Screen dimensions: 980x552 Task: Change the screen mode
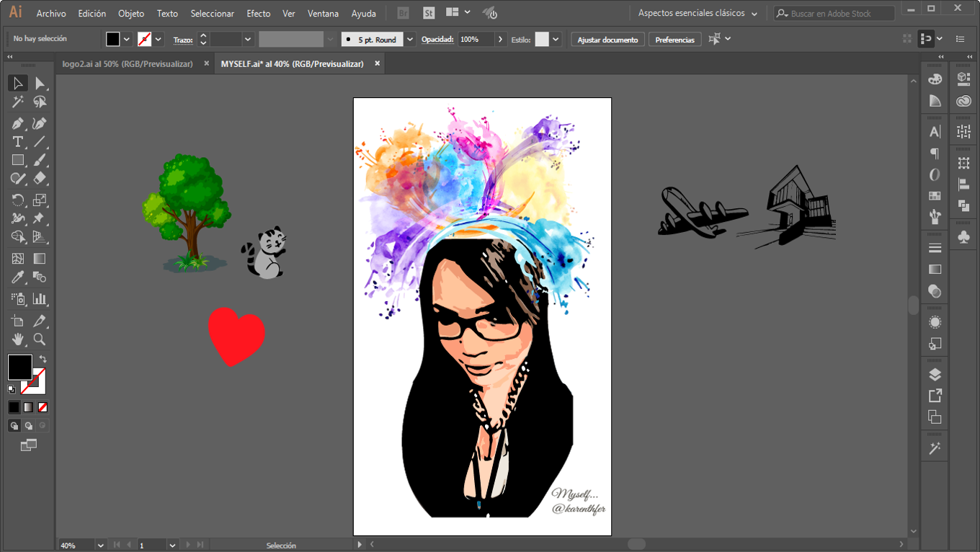[x=28, y=446]
